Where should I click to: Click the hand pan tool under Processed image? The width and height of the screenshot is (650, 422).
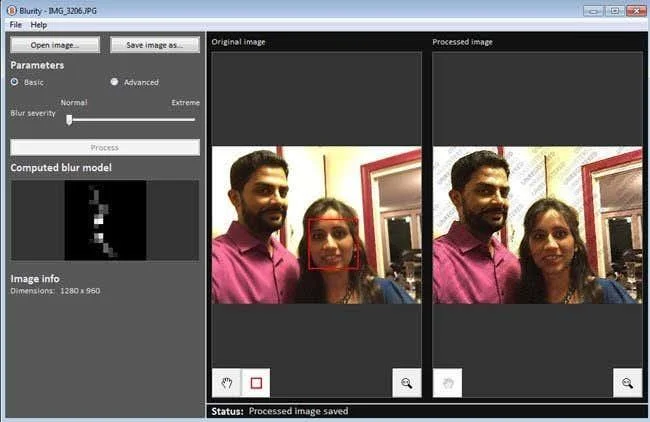coord(448,383)
